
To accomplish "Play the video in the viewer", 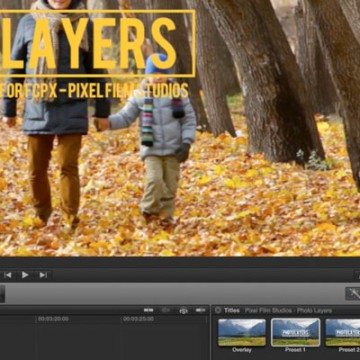I will [x=25, y=275].
